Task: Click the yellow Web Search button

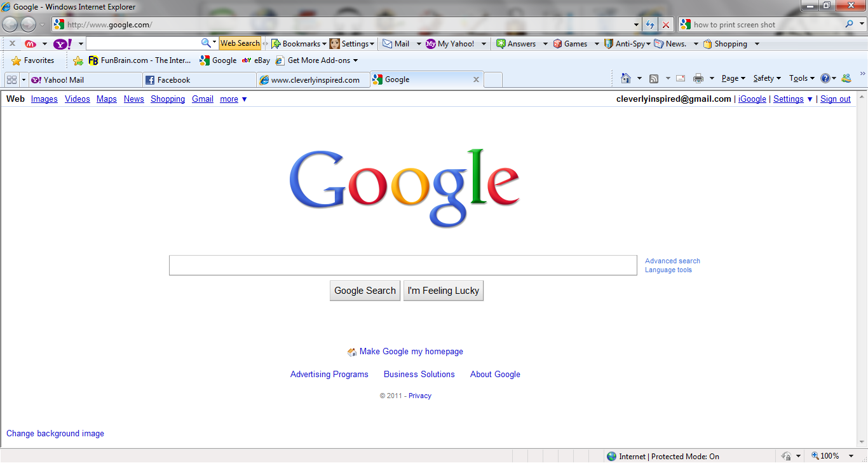Action: click(240, 43)
